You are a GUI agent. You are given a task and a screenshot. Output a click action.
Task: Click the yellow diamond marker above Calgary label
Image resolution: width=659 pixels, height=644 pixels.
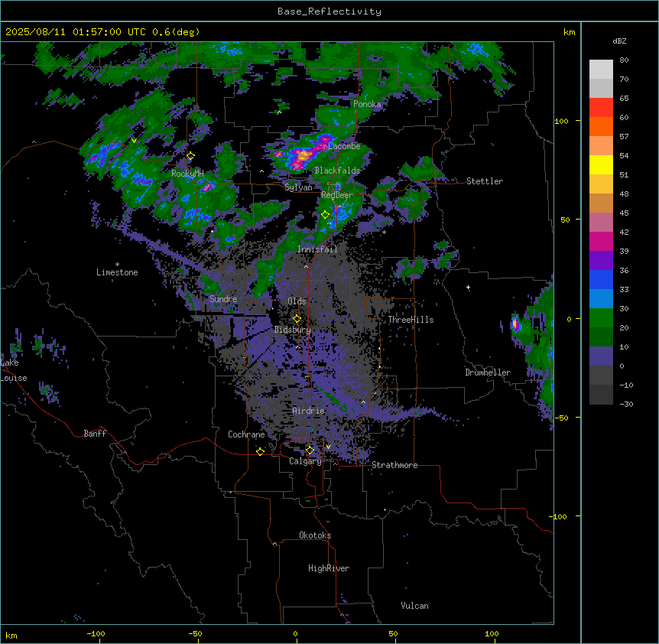310,450
